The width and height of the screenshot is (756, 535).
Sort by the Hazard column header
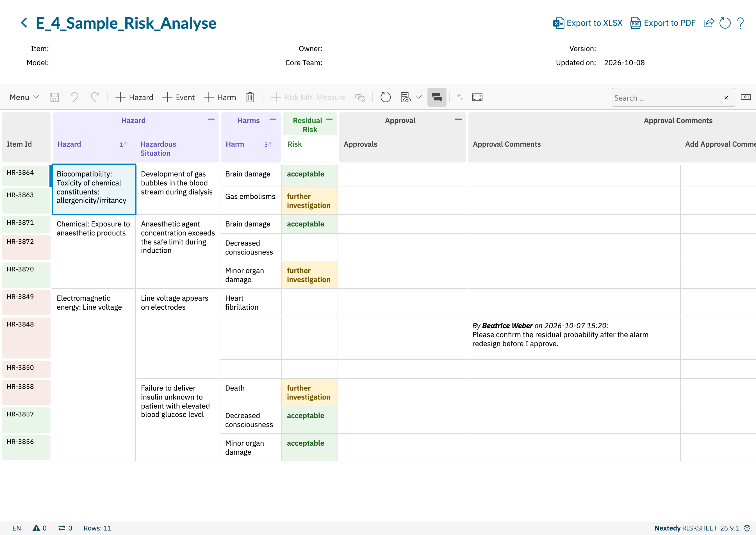click(x=69, y=144)
